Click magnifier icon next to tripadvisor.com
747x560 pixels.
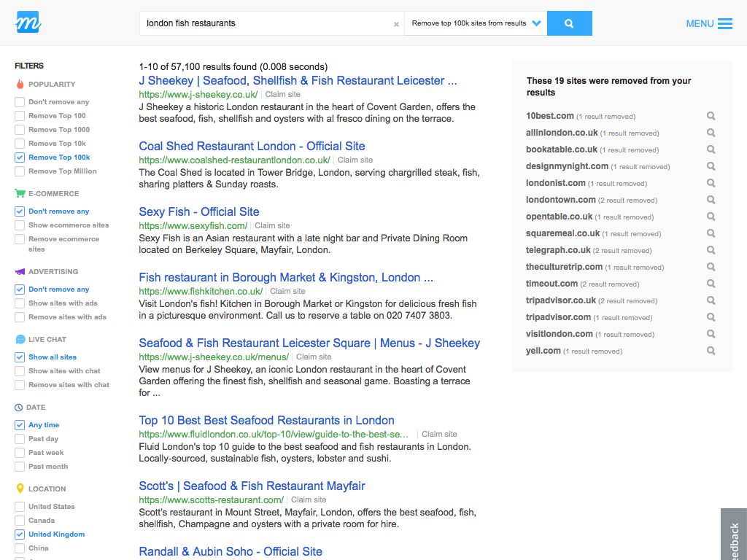pyautogui.click(x=711, y=317)
